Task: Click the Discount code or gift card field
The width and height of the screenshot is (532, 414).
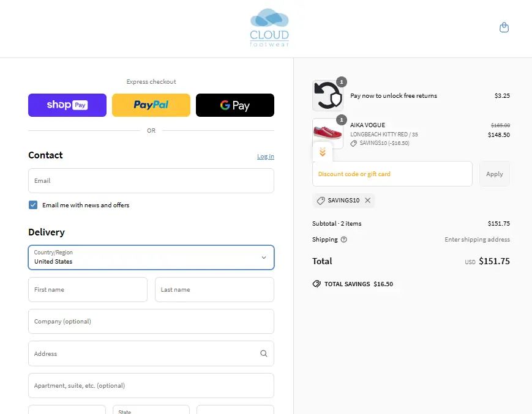Action: [392, 174]
